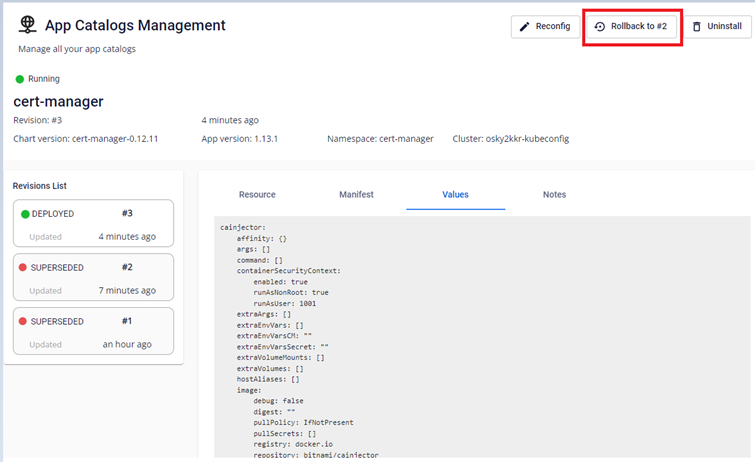Open revision #1 updated an hour ago

click(x=94, y=332)
